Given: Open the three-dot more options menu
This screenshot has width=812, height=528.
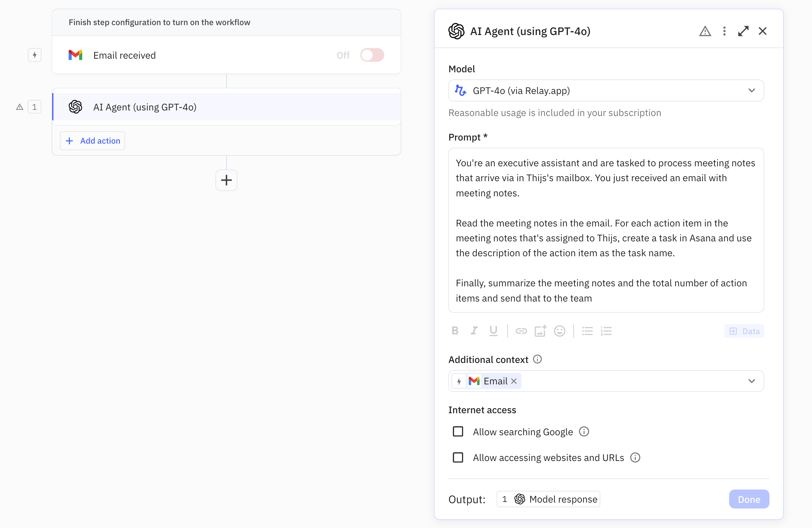Looking at the screenshot, I should (x=724, y=31).
